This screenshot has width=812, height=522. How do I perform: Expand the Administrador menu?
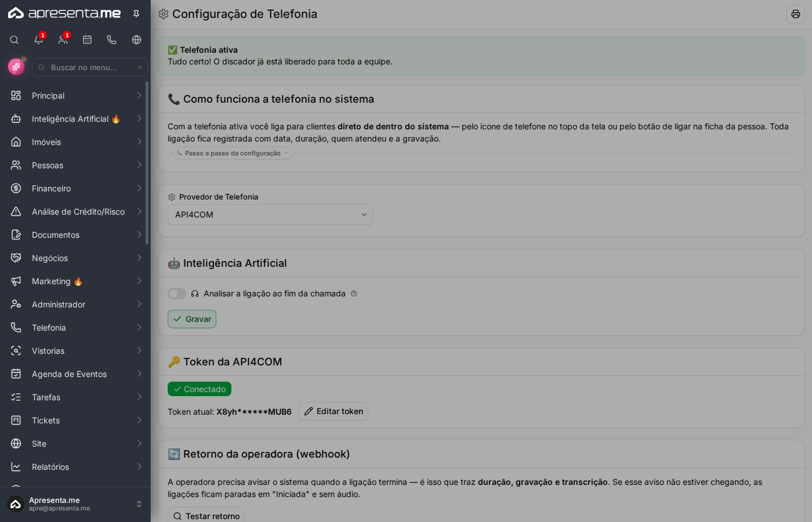click(x=75, y=304)
